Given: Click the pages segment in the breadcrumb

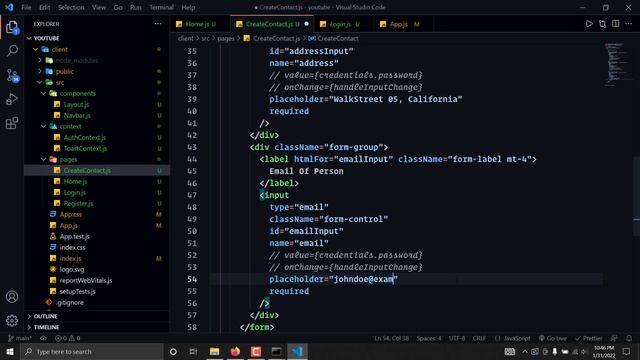Looking at the screenshot, I should click(226, 38).
